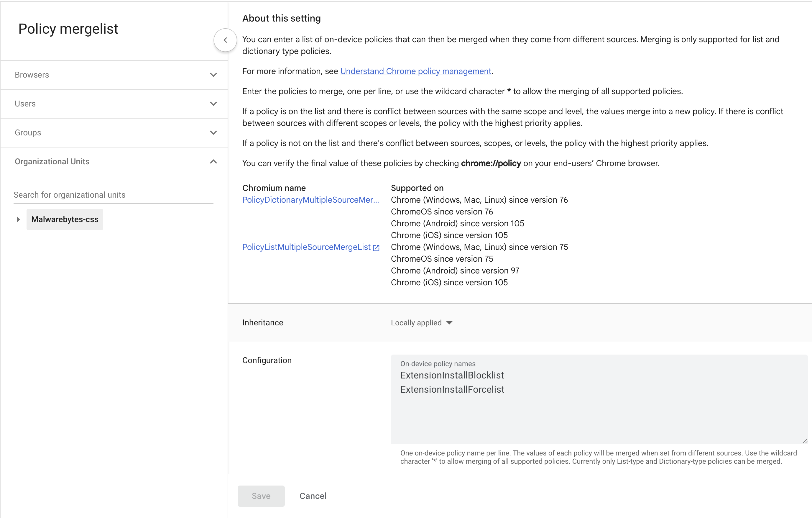
Task: Click the Chrome (Android) since version 97 line
Action: pyautogui.click(x=455, y=271)
